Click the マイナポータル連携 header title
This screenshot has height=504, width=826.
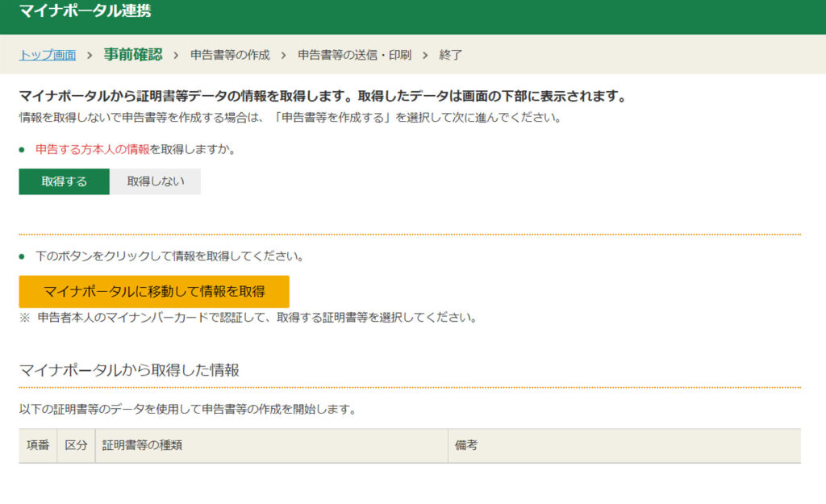point(86,10)
